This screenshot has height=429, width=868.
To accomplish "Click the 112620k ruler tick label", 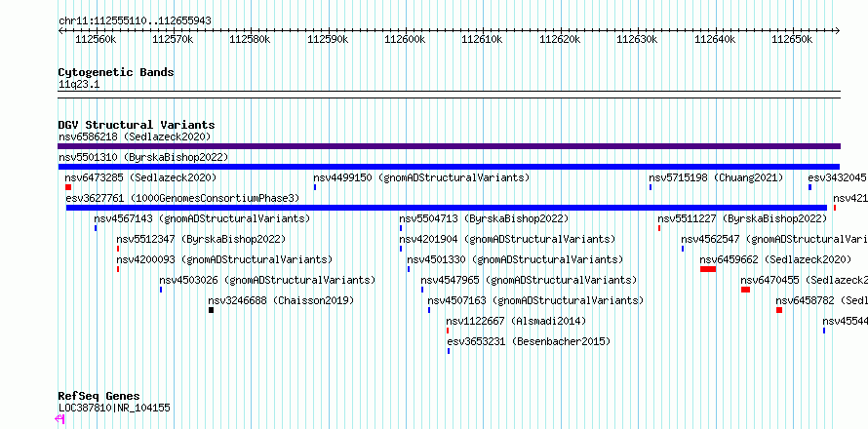I will (560, 39).
